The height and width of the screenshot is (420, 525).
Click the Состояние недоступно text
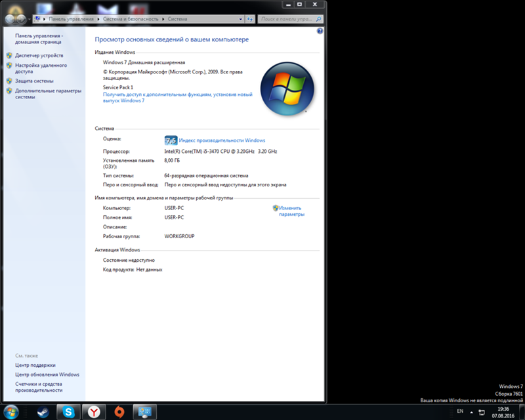pyautogui.click(x=129, y=260)
